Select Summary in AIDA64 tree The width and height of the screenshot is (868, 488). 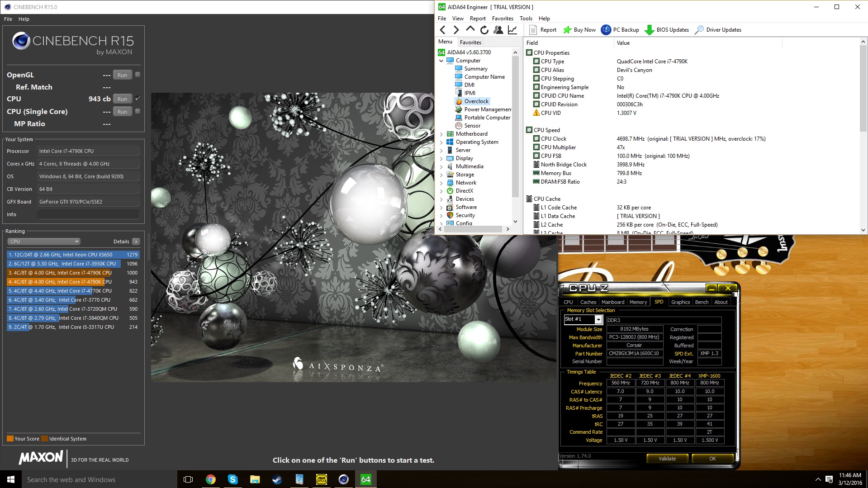click(x=475, y=69)
